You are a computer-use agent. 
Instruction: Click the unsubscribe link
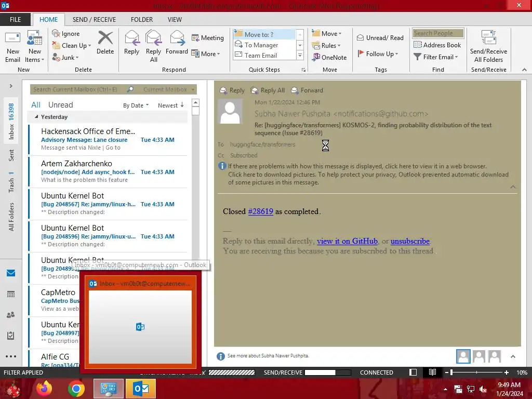pyautogui.click(x=410, y=241)
